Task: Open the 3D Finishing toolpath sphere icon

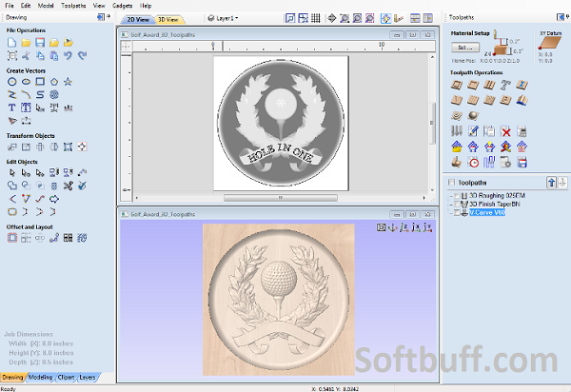Action: point(473,116)
